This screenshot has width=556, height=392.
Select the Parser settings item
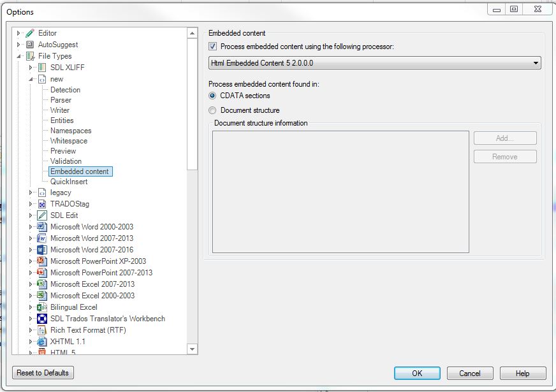[x=61, y=100]
